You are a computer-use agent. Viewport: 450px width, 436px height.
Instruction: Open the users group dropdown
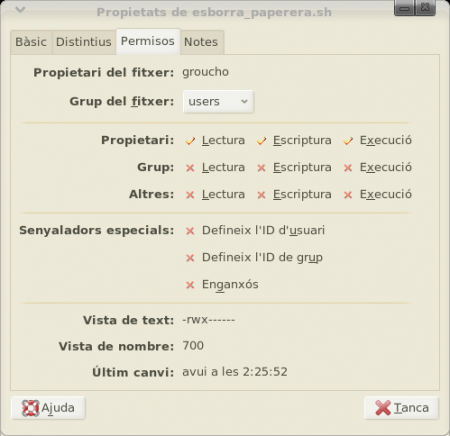click(x=218, y=102)
